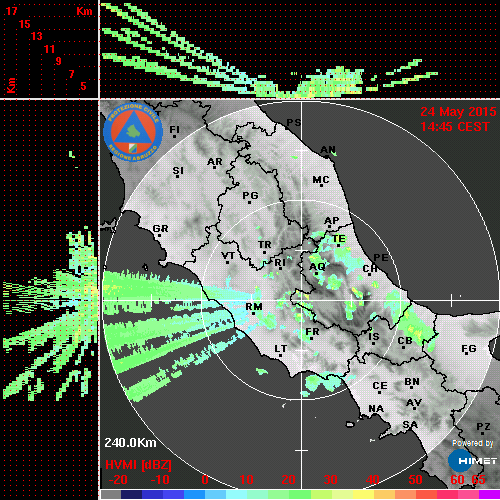Click the 5 Km altitude label
This screenshot has width=500, height=500.
(x=83, y=86)
